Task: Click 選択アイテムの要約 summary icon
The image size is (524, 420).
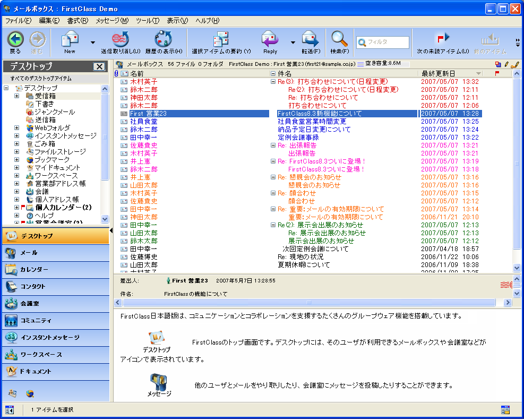Action: (221, 39)
